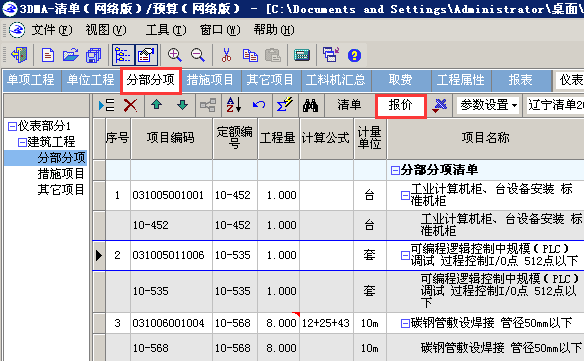This screenshot has height=361, width=584.
Task: Select 措施项目 in the tree
Action: 61,174
